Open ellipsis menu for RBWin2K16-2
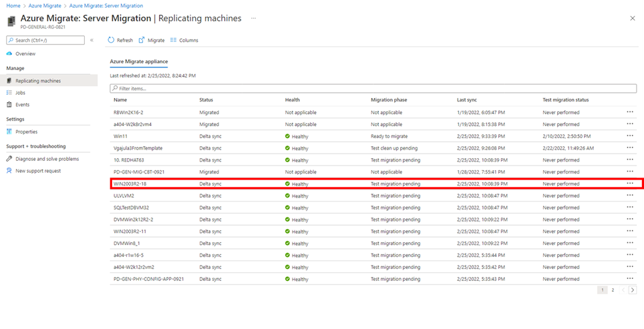The height and width of the screenshot is (329, 644). coord(630,112)
